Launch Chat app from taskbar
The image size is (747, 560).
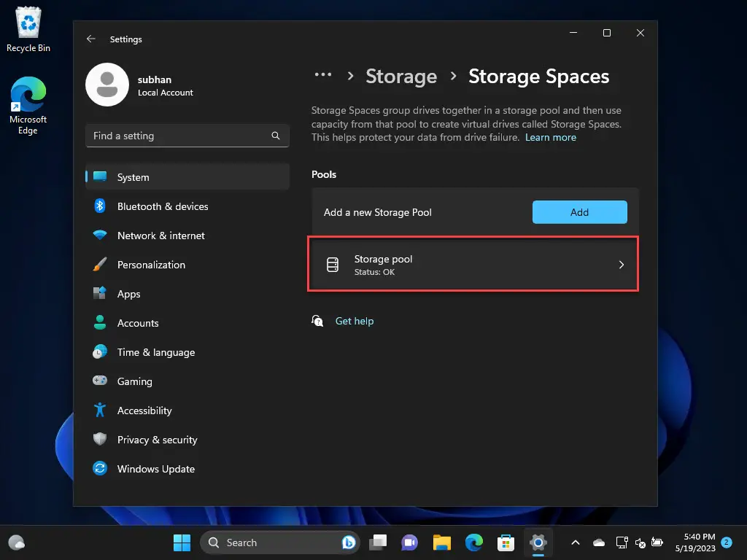(x=410, y=542)
